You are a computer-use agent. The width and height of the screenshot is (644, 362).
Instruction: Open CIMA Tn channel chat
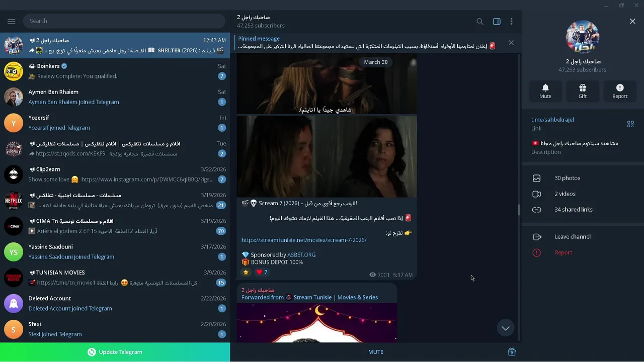pyautogui.click(x=115, y=226)
